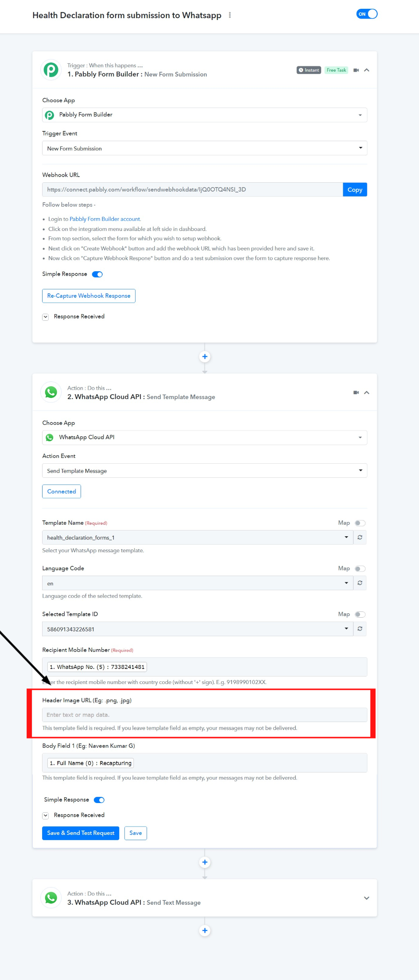
Task: Collapse the Pabbly Form Builder trigger step
Action: tap(367, 70)
